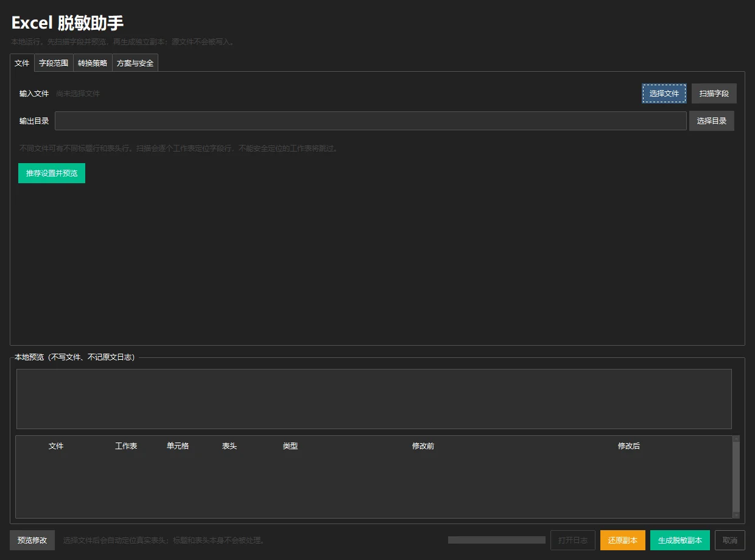Generate copy with 生成脱敏副本 button
755x560 pixels.
(x=680, y=541)
